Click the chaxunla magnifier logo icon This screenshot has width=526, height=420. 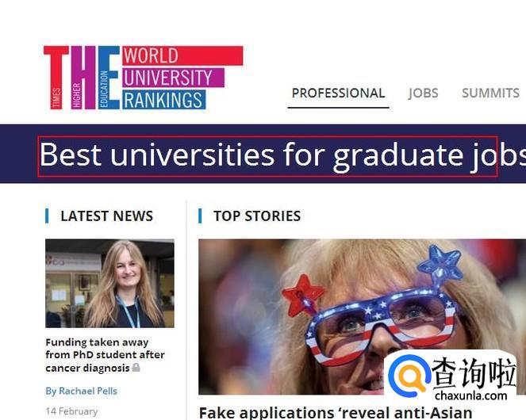(409, 376)
